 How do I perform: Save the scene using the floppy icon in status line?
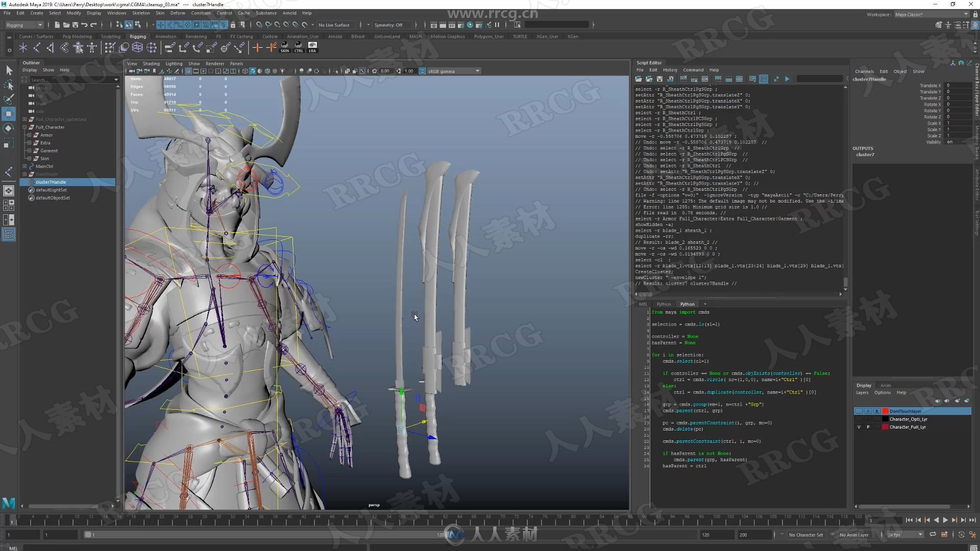coord(76,24)
